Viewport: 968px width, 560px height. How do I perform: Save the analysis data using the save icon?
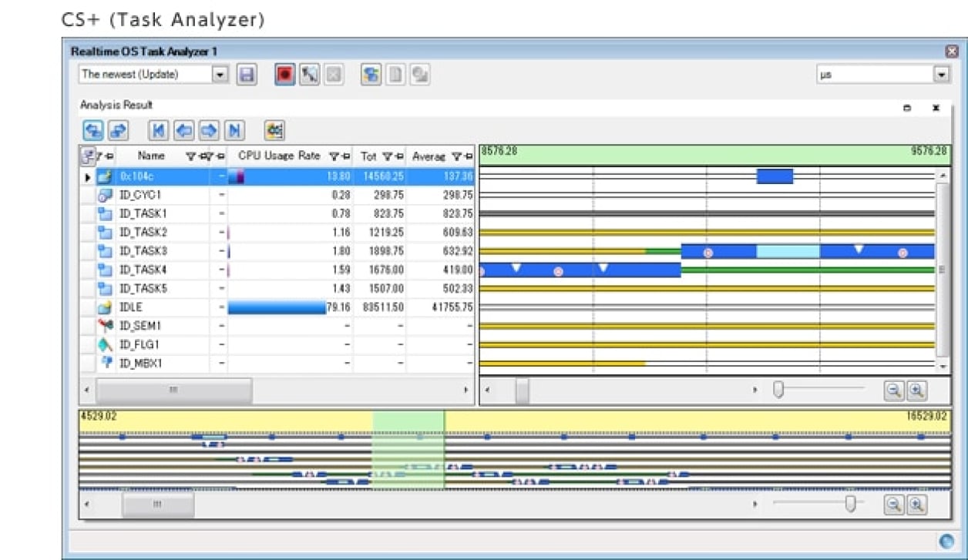coord(246,75)
